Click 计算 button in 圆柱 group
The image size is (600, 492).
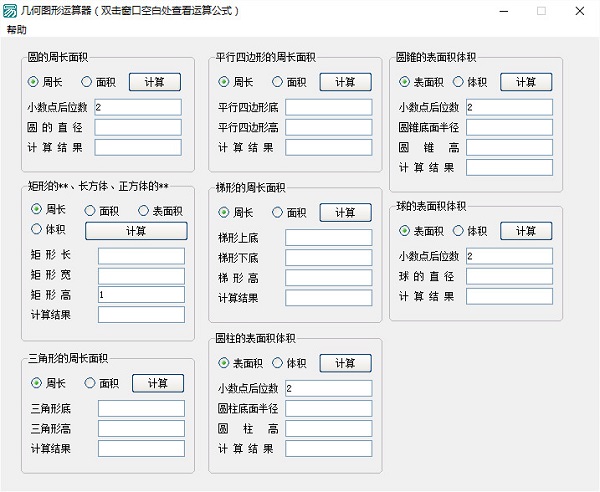345,363
